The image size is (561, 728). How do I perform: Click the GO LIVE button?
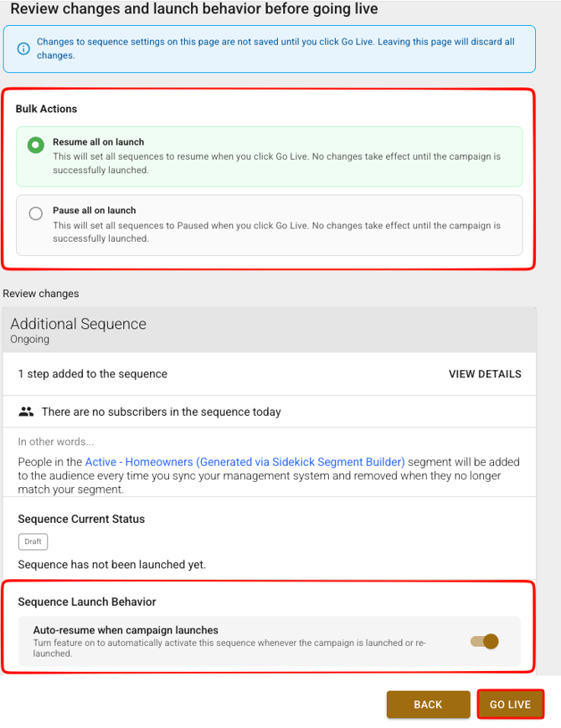pos(510,705)
